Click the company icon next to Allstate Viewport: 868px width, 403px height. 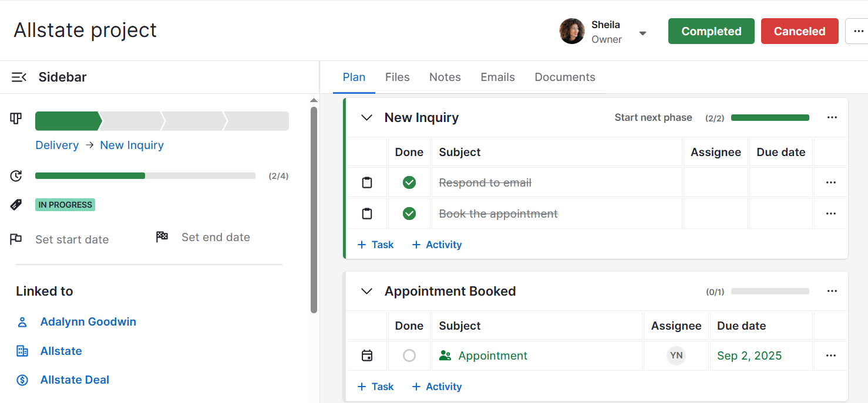pyautogui.click(x=22, y=350)
